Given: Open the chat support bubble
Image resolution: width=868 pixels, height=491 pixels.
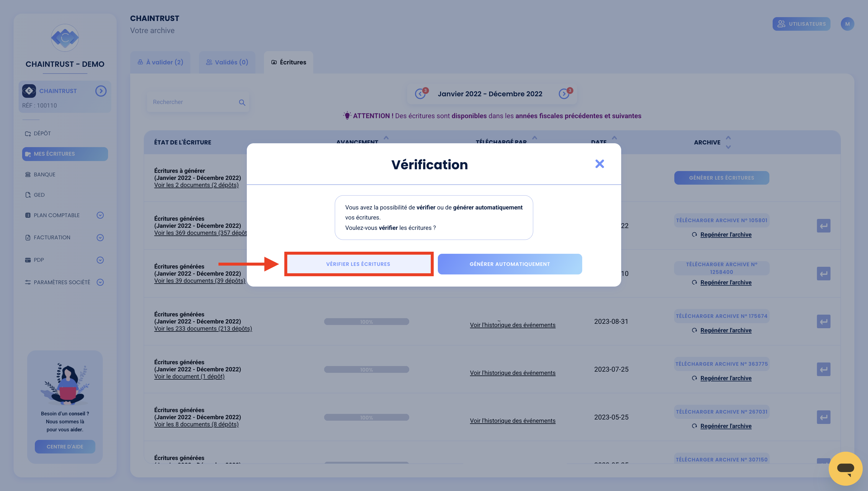Looking at the screenshot, I should click(x=846, y=469).
